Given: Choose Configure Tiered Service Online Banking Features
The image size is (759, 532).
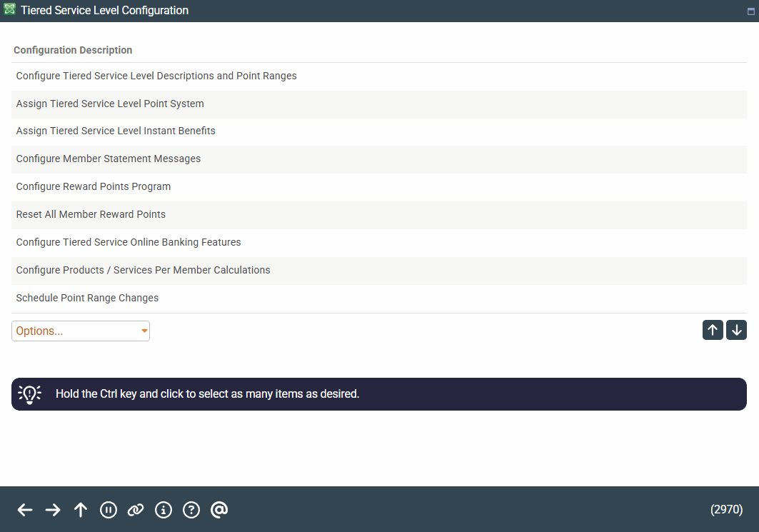Looking at the screenshot, I should [x=129, y=242].
